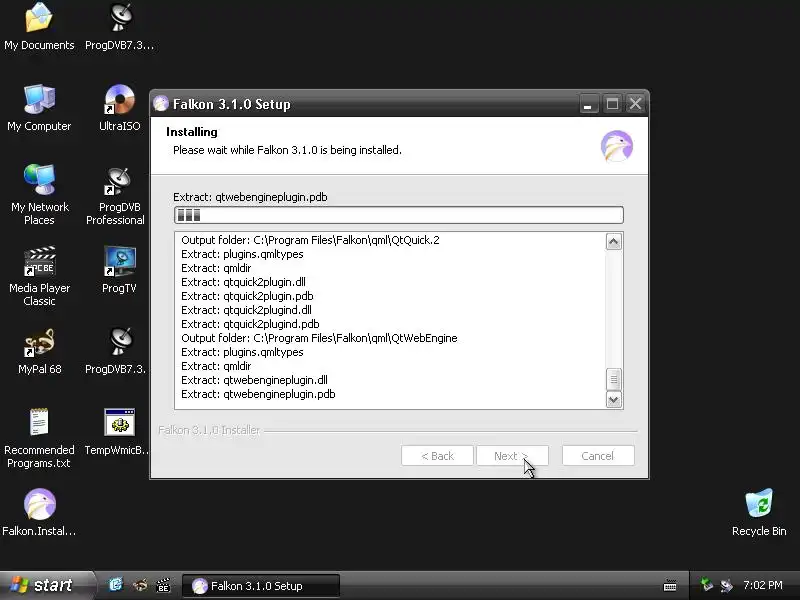Screen dimensions: 800x600
Task: Click log line 'Extract: qtquick2plugind.dll'
Action: tap(246, 310)
